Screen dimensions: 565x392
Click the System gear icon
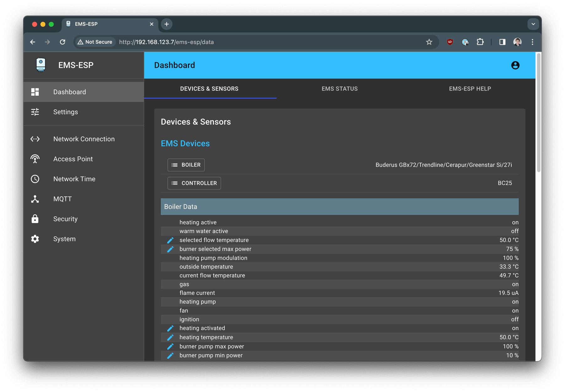(x=35, y=239)
